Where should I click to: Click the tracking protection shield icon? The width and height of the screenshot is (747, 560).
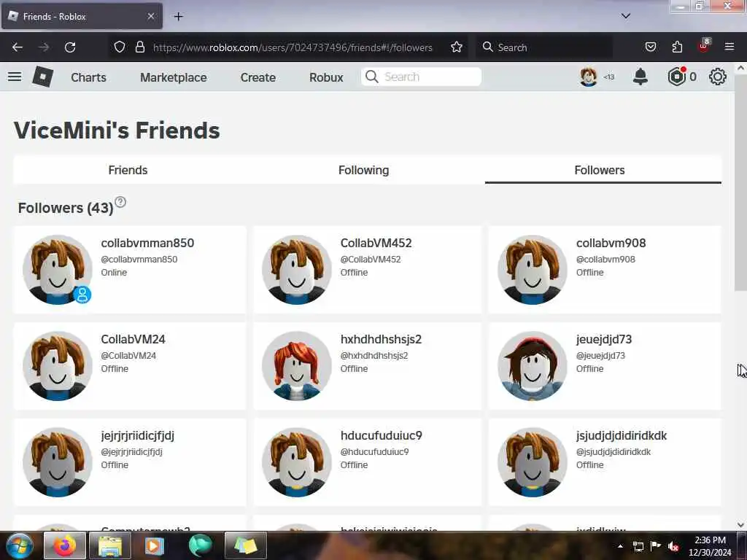[x=120, y=47]
